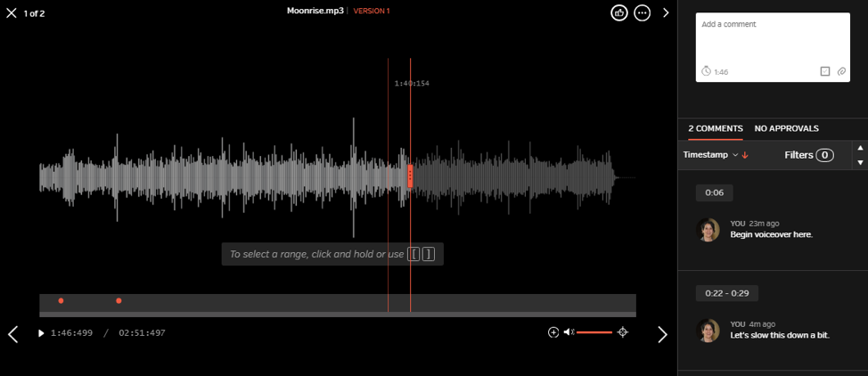Viewport: 868px width, 376px height.
Task: Select the comment 'Let's slow this down a bit.'
Action: click(780, 336)
